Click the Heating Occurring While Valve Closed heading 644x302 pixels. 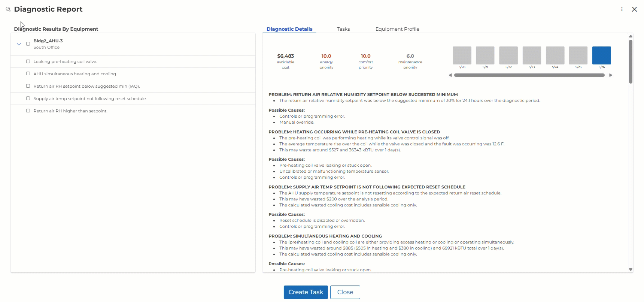354,132
